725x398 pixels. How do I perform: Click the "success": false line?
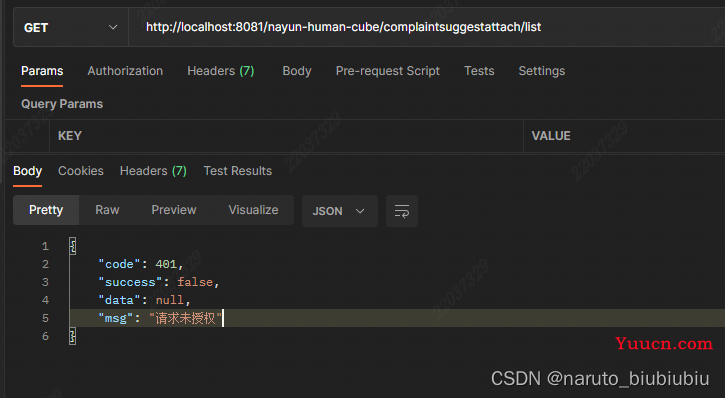(158, 282)
